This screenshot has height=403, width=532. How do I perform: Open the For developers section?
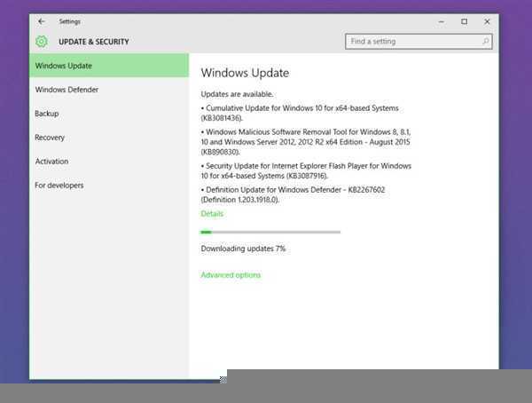[109, 186]
